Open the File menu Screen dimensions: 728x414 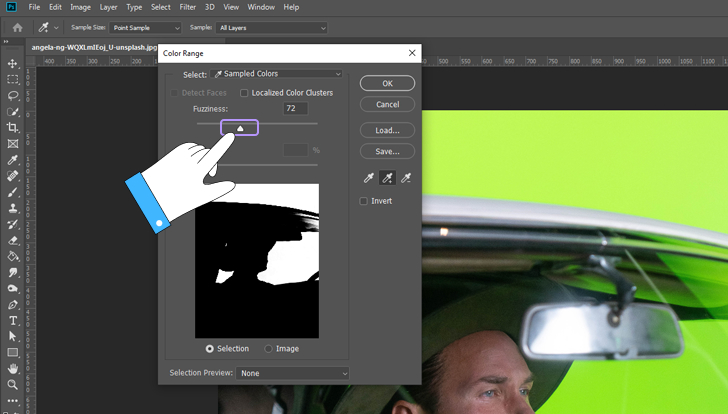[34, 7]
